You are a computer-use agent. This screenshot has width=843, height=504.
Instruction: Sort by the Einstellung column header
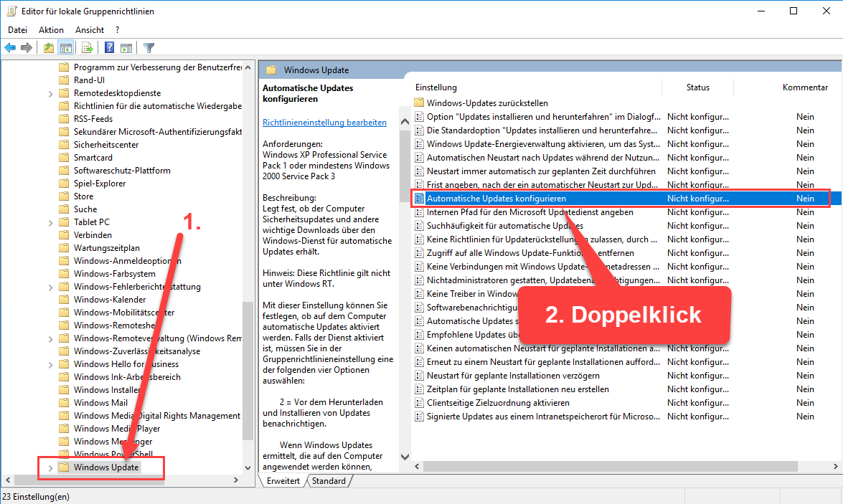coord(436,87)
